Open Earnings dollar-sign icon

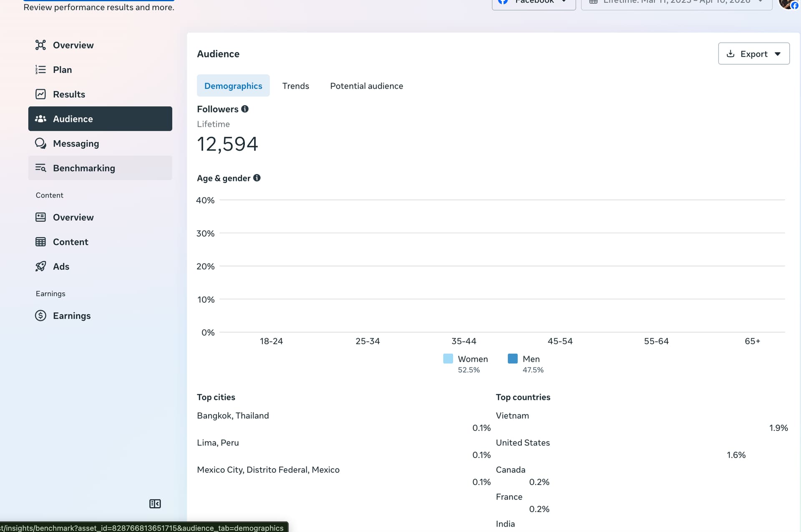[x=40, y=316]
